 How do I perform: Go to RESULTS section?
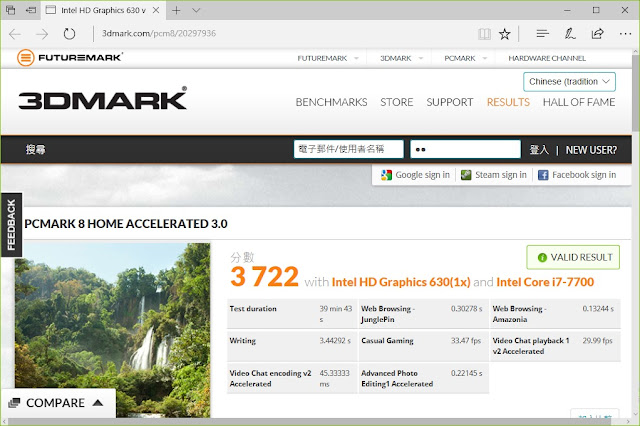tap(508, 102)
